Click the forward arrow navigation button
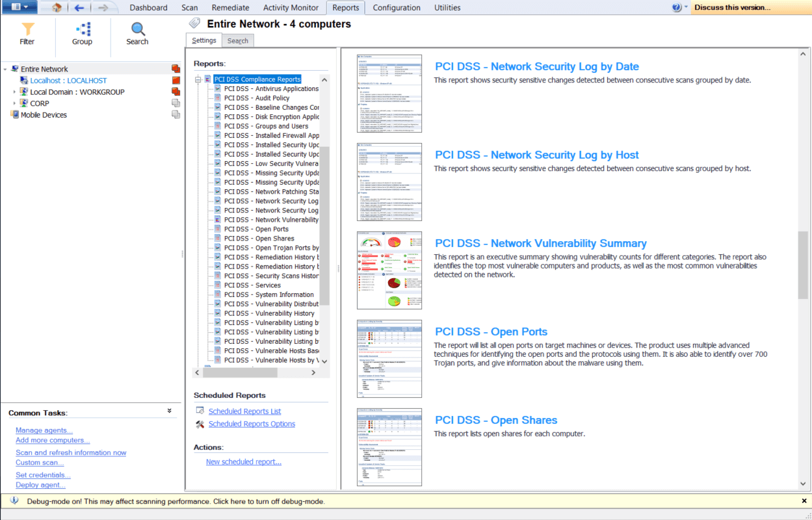This screenshot has height=520, width=812. pyautogui.click(x=102, y=8)
